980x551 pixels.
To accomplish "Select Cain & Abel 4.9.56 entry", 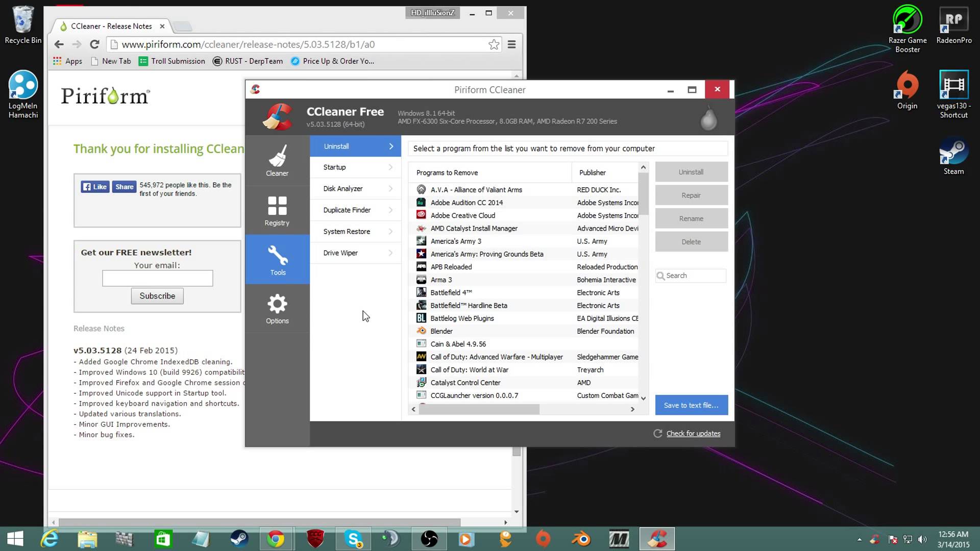I will click(523, 344).
